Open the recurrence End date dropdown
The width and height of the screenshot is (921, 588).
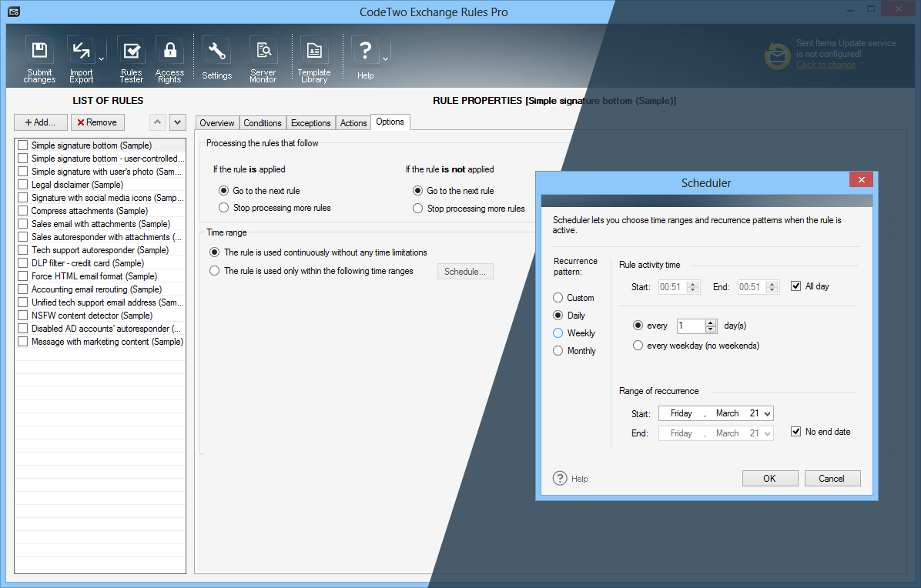767,433
